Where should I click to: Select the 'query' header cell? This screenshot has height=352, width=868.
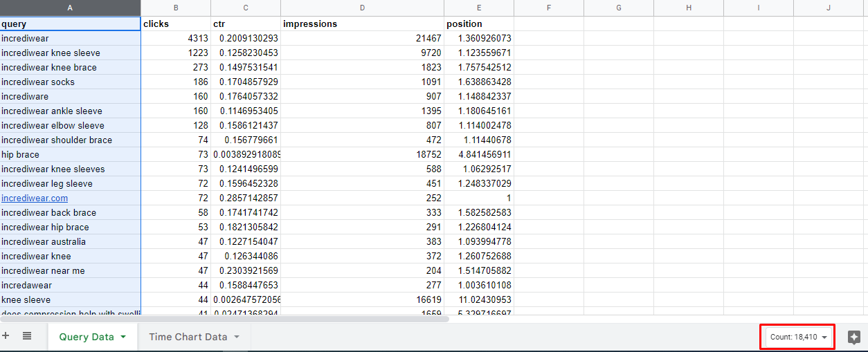coord(71,24)
